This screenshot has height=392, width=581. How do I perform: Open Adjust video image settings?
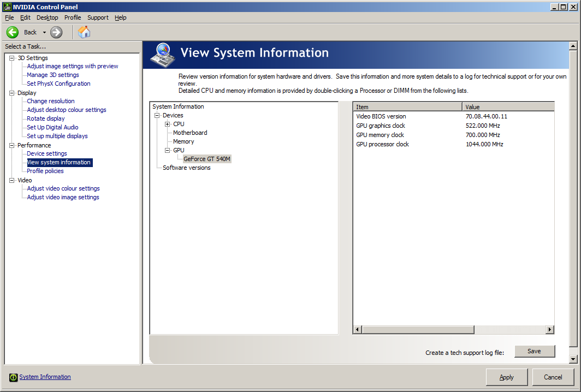tap(63, 198)
